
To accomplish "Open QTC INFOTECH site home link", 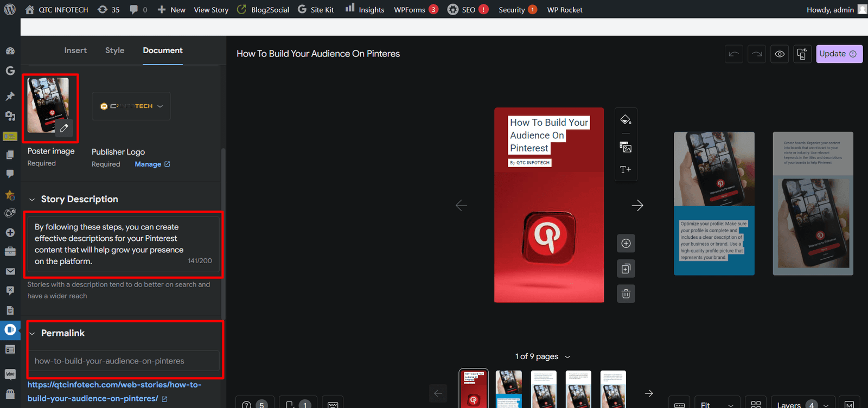I will pos(56,9).
